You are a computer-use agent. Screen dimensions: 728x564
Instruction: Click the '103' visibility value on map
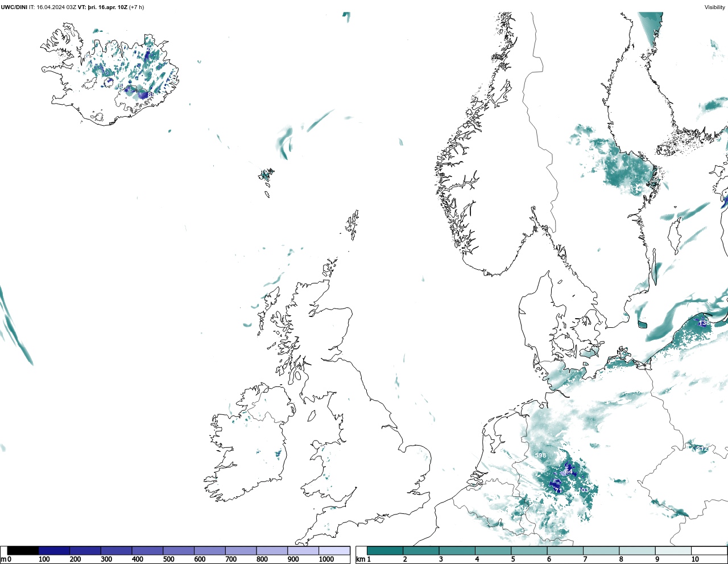point(584,490)
